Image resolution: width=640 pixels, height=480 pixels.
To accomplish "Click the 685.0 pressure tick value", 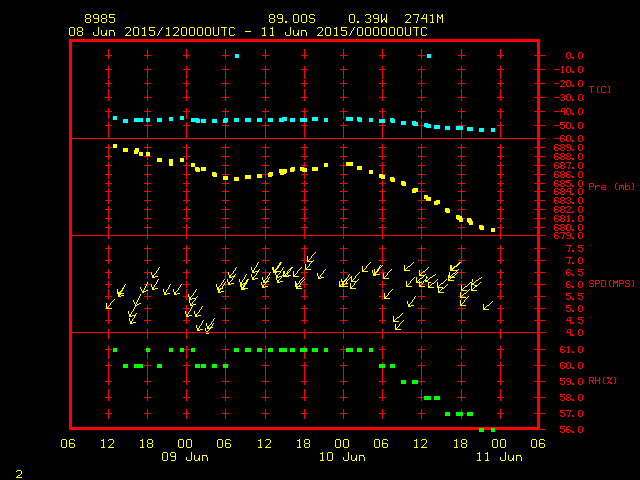I will coord(569,183).
